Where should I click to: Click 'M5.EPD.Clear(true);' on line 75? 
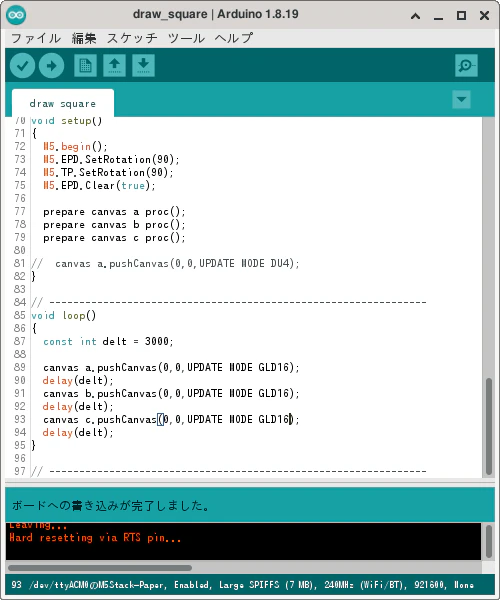click(x=99, y=186)
